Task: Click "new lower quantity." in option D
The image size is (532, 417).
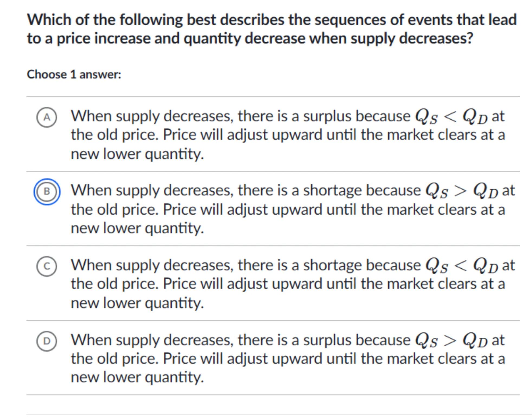Action: [x=137, y=377]
